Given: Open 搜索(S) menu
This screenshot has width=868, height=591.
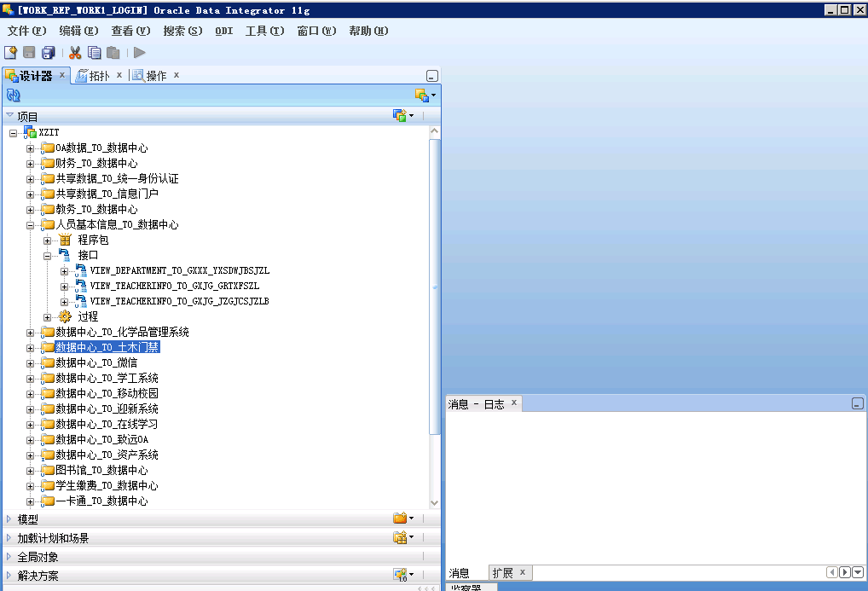Looking at the screenshot, I should tap(182, 31).
